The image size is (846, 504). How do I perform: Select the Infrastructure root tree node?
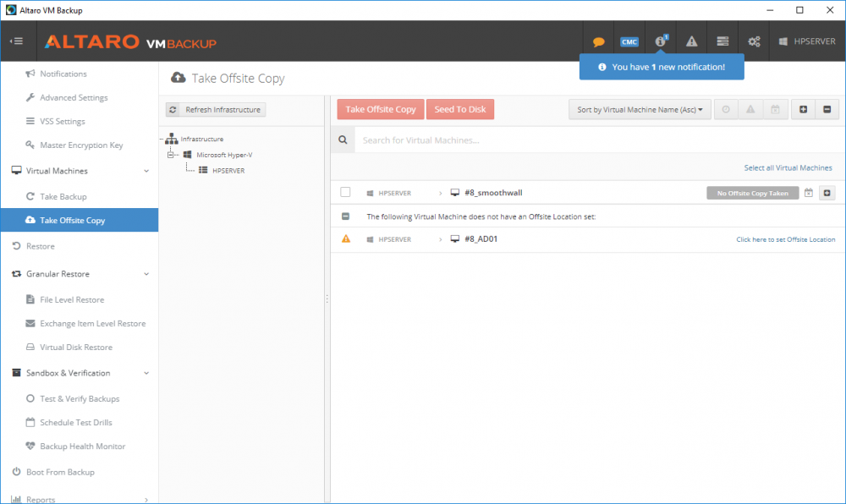coord(201,139)
